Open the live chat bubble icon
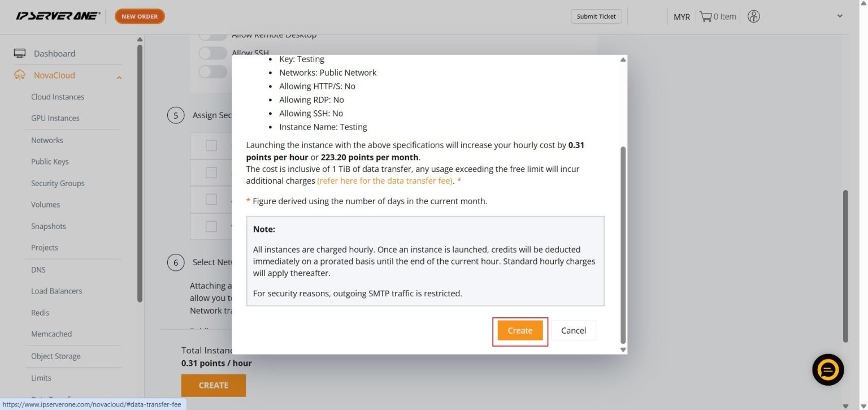 [827, 369]
